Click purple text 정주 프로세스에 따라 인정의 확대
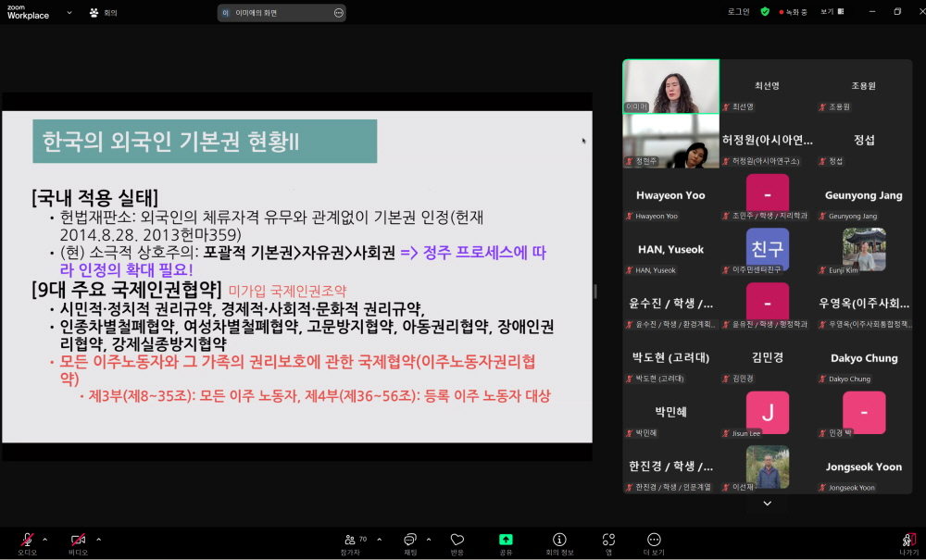This screenshot has width=926, height=560. 303,261
